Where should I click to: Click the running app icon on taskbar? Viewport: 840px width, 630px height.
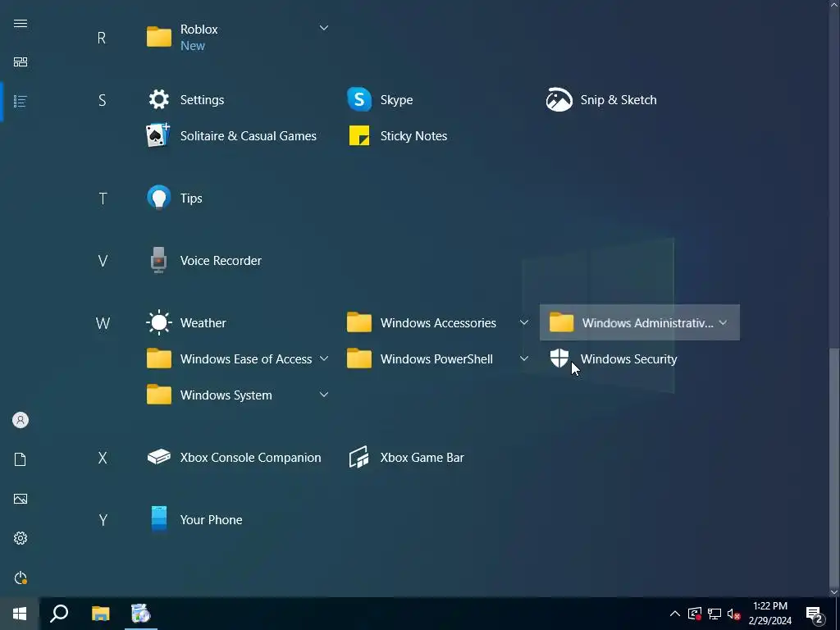(x=141, y=614)
